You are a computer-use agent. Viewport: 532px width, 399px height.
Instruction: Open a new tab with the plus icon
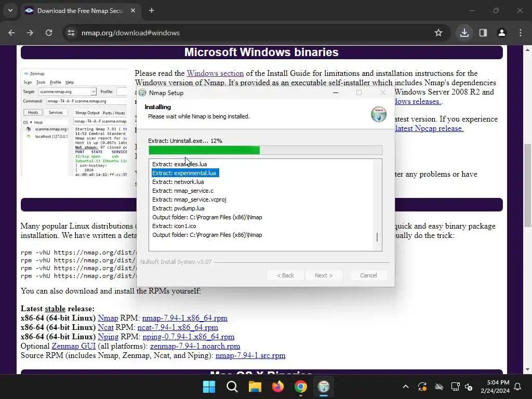click(x=152, y=10)
